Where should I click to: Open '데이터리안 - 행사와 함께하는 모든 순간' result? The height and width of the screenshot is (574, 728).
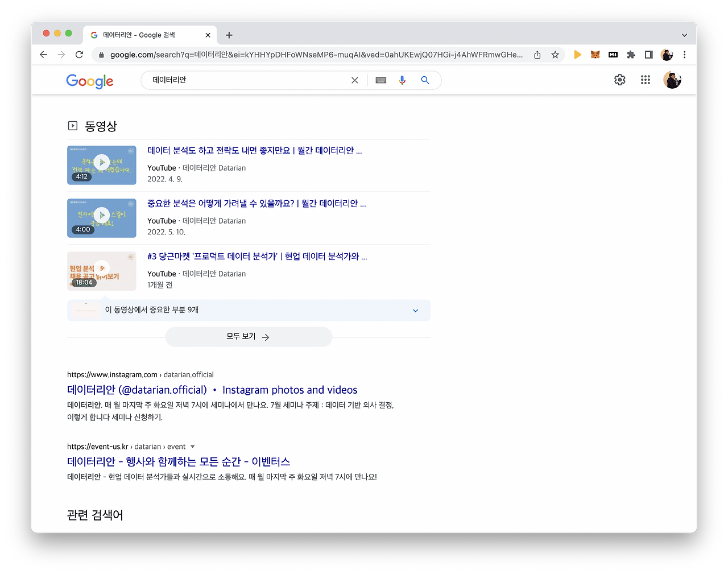[179, 461]
